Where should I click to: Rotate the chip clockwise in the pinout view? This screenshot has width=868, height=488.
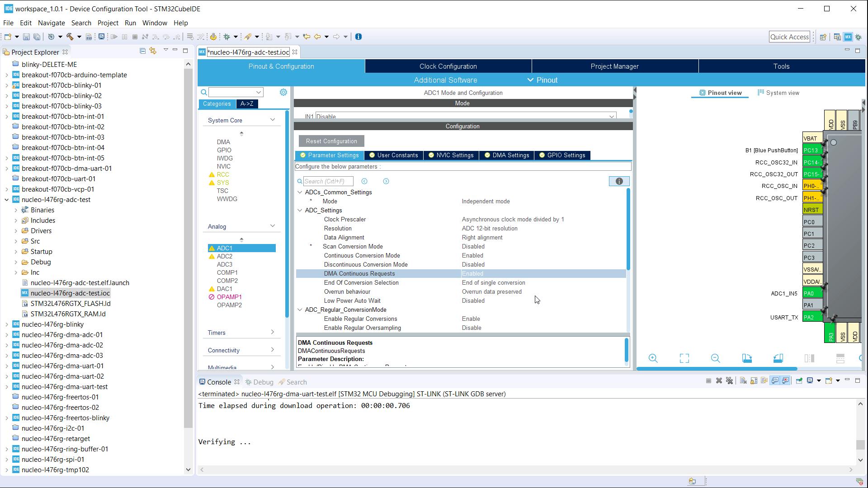coord(747,358)
